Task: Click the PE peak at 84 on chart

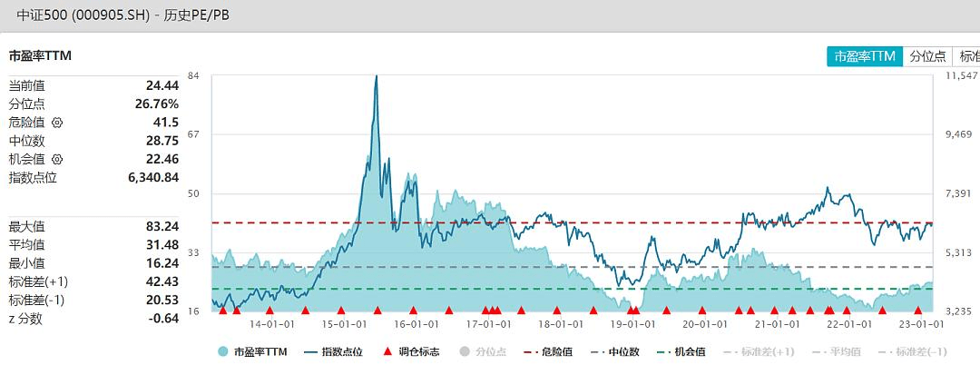Action: (x=377, y=78)
